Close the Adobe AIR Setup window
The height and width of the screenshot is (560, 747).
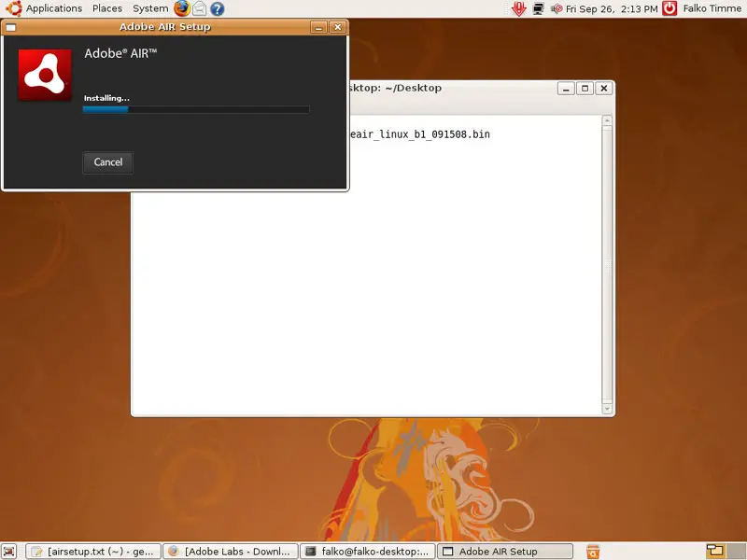coord(337,27)
